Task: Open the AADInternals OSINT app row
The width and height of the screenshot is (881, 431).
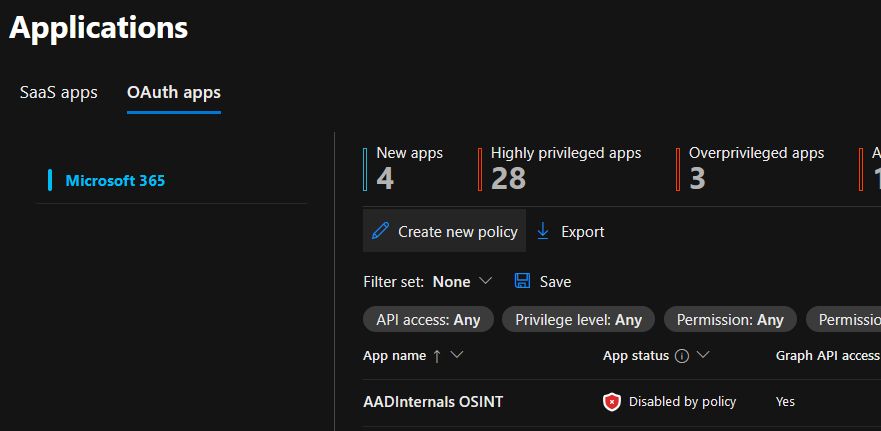Action: tap(433, 402)
